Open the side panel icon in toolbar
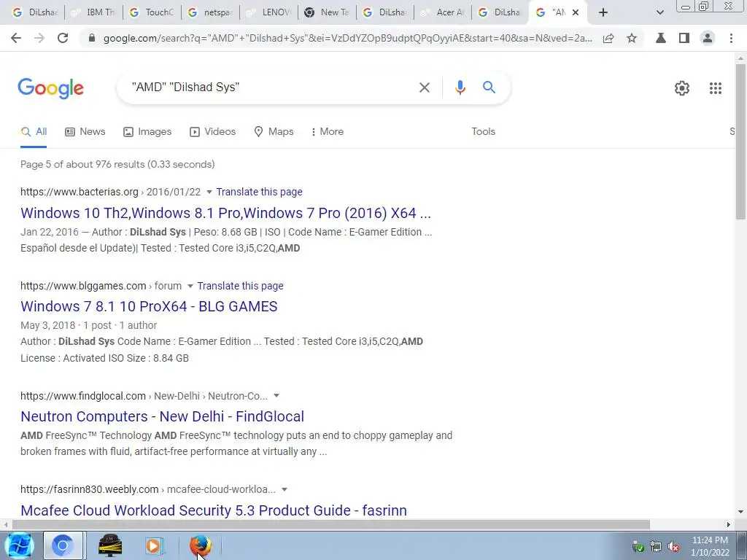 (684, 38)
